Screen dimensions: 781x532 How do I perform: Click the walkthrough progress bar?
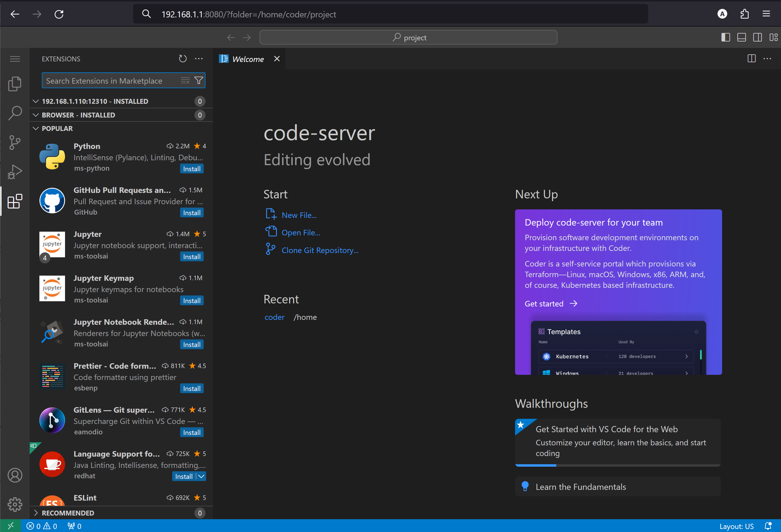[x=618, y=465]
